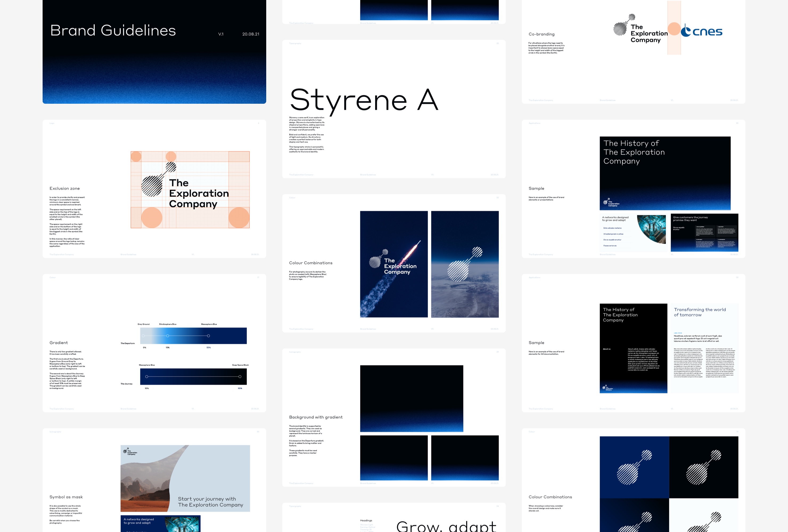Click the 10% stop handle on Journey gradient

(x=146, y=376)
